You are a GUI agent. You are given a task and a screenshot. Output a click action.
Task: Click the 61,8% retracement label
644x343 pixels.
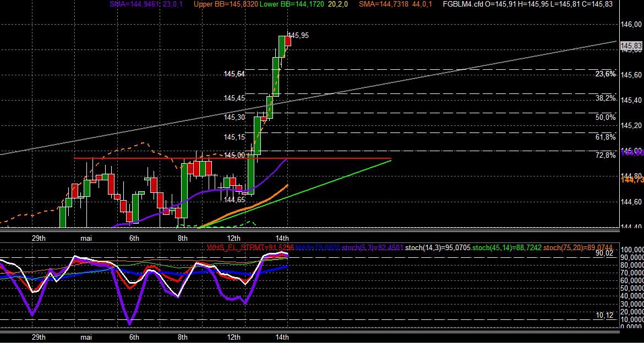pyautogui.click(x=605, y=137)
